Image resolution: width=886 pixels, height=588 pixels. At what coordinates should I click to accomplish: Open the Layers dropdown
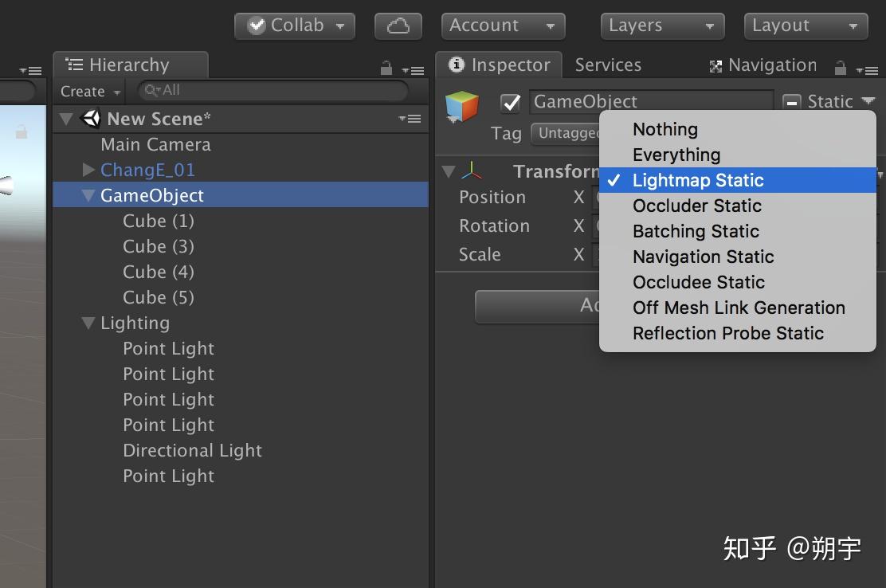coord(662,26)
